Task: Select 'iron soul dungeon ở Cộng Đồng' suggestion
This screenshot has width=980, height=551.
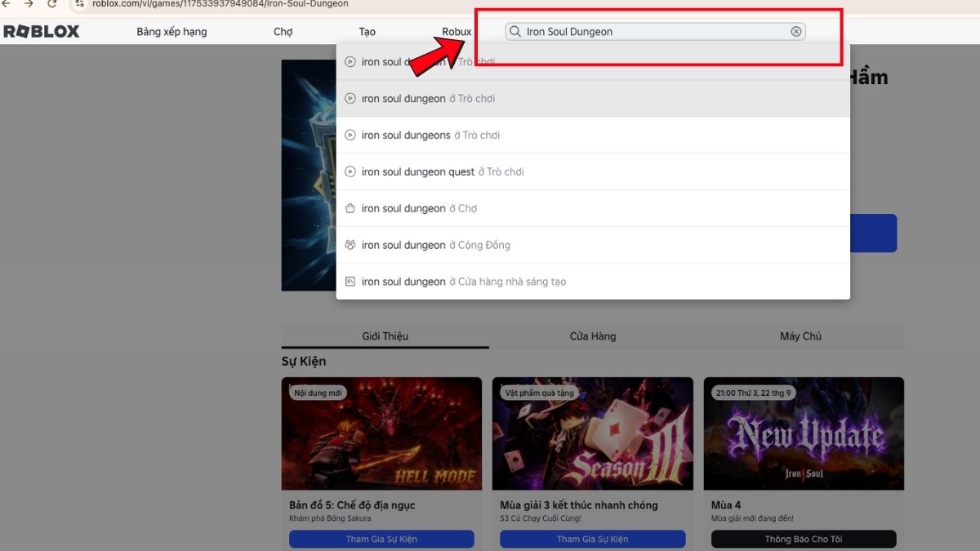Action: (593, 245)
